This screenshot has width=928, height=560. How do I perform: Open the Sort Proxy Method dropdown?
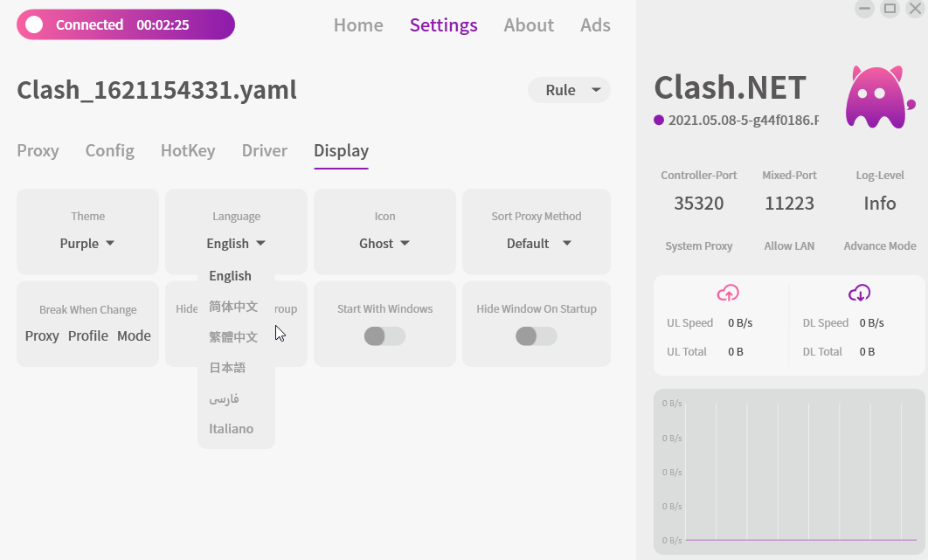pos(538,243)
